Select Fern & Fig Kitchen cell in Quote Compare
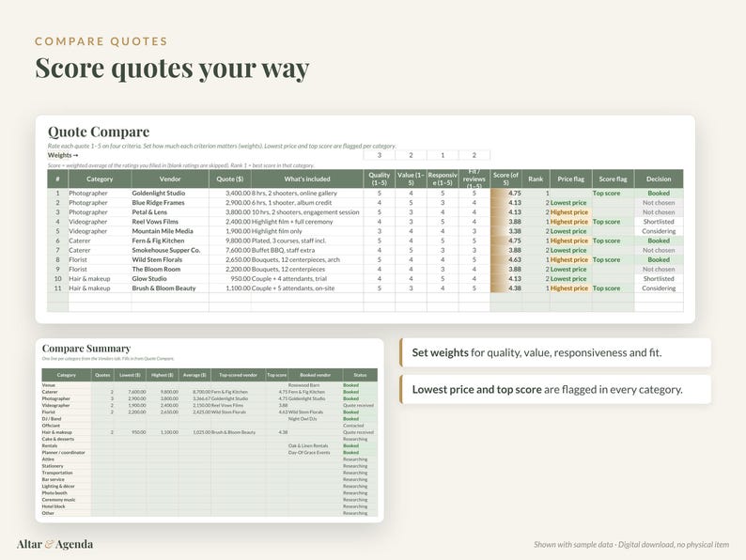Screen dimensions: 746x560 point(170,241)
